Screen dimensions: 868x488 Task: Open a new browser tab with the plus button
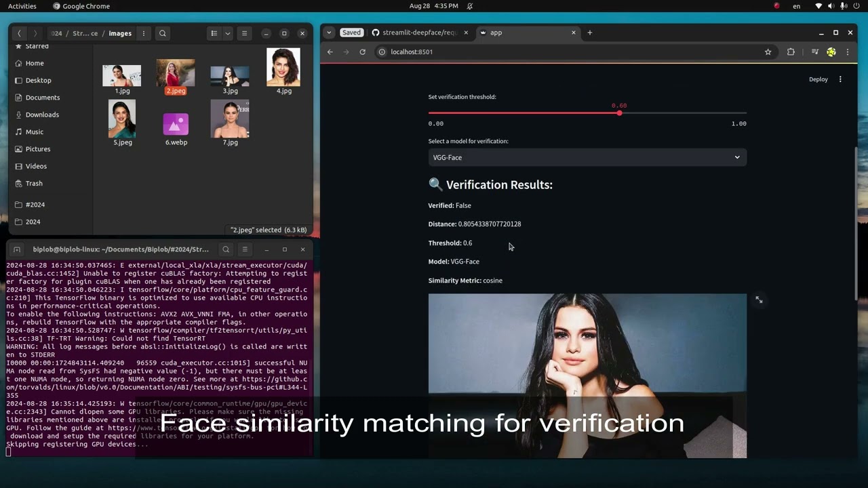[589, 32]
